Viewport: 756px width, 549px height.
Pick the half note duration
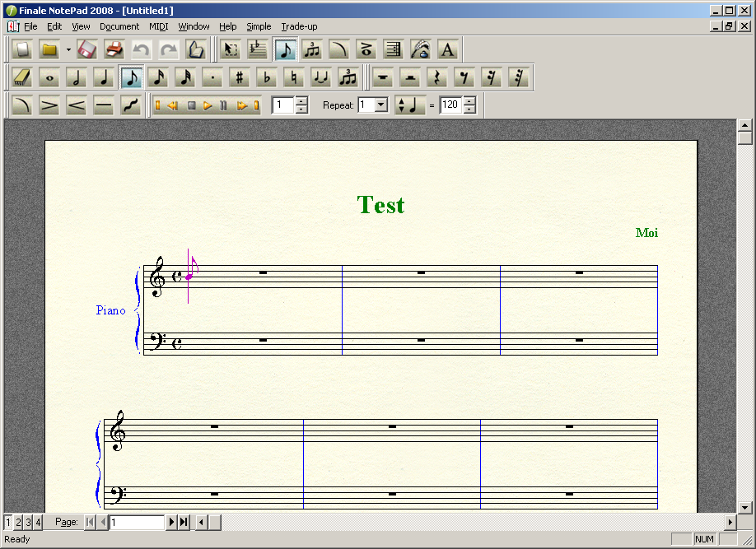click(77, 77)
